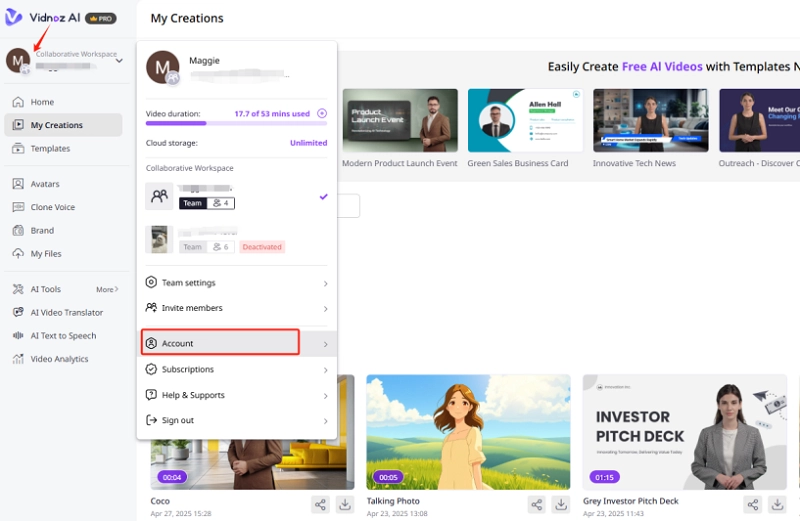Click the Home icon in sidebar

point(18,102)
